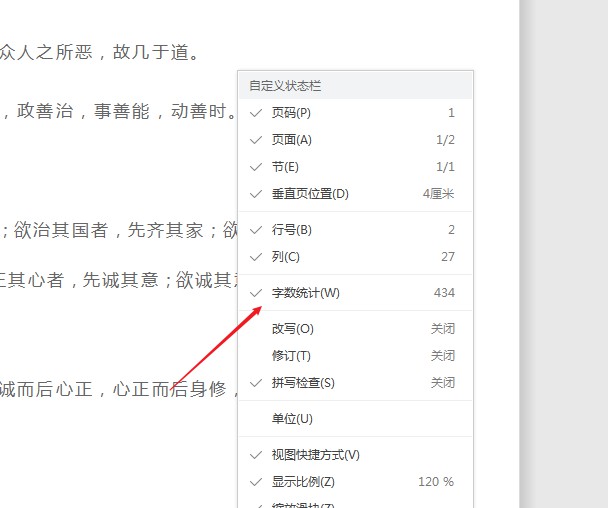The image size is (608, 508).
Task: Click document text 心正而后身修
Action: pos(169,389)
